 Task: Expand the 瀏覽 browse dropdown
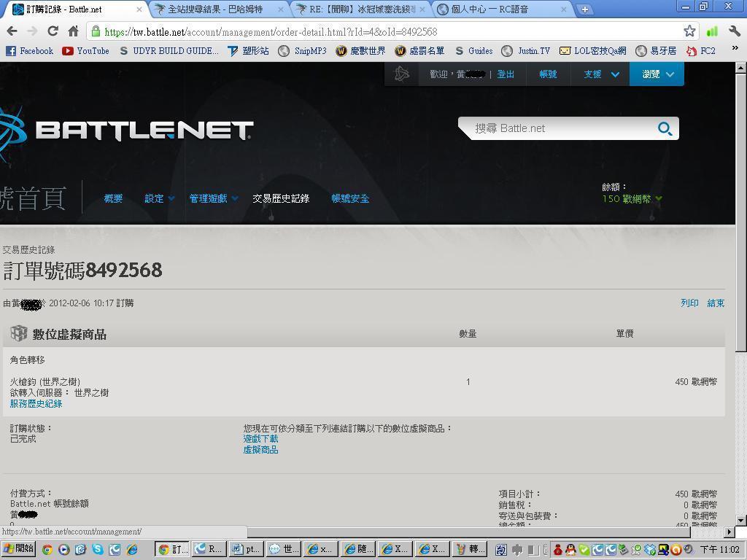pyautogui.click(x=657, y=74)
